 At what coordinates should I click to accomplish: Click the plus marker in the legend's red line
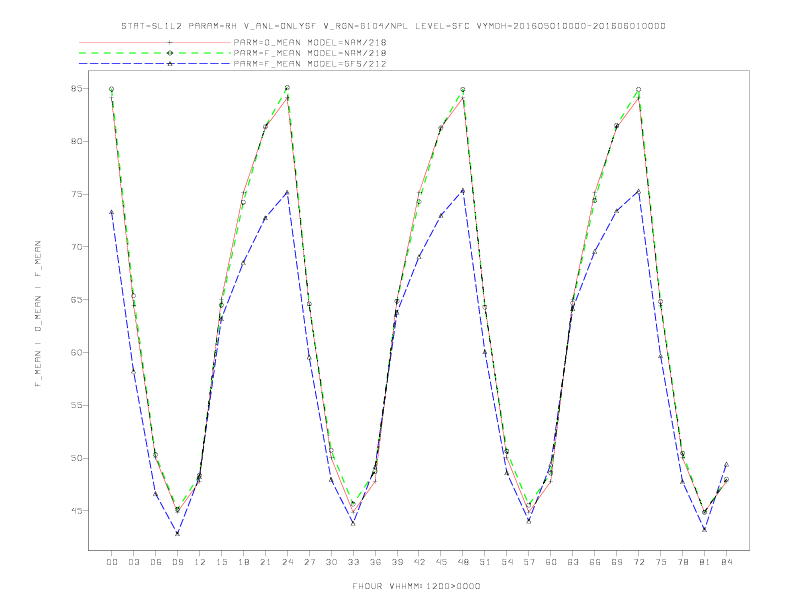tap(170, 42)
